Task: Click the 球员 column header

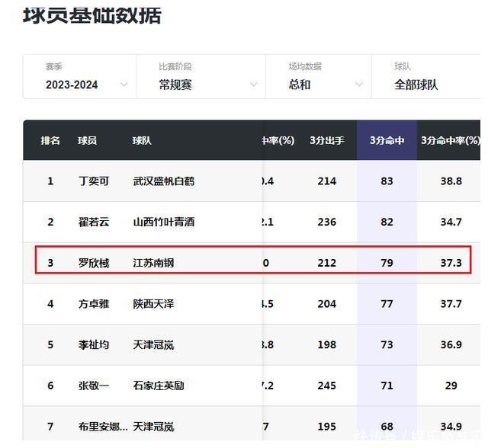Action: 88,141
